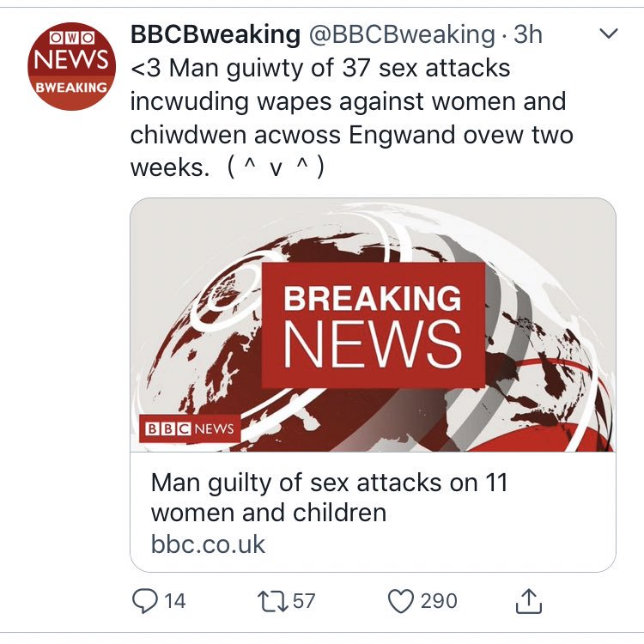
Task: Like the tweet with the heart icon
Action: [401, 600]
